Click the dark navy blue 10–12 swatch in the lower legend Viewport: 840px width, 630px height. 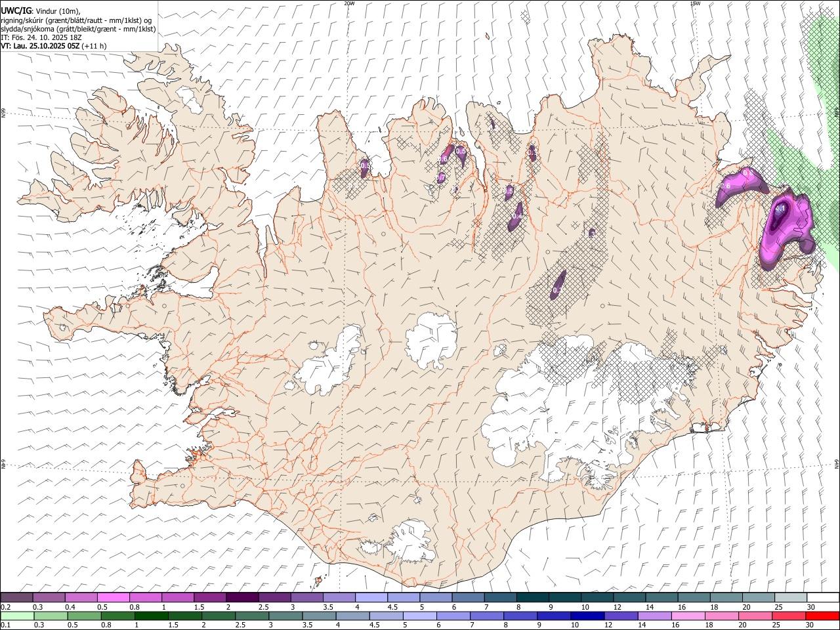click(x=587, y=616)
